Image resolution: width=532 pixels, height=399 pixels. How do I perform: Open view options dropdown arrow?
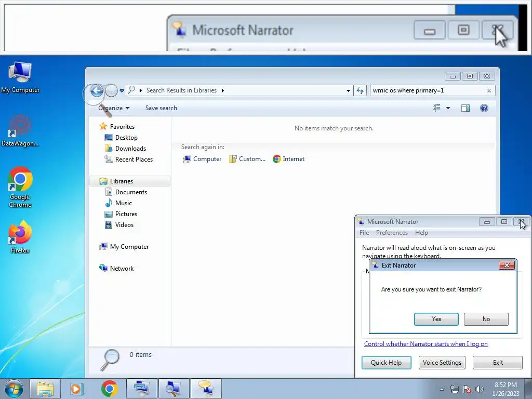pyautogui.click(x=448, y=108)
